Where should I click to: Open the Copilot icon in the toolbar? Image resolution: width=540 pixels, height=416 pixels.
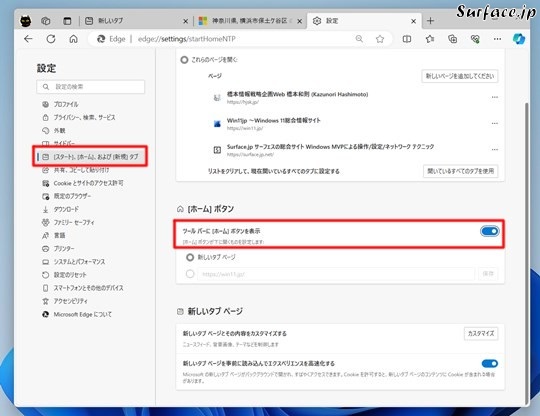(519, 39)
